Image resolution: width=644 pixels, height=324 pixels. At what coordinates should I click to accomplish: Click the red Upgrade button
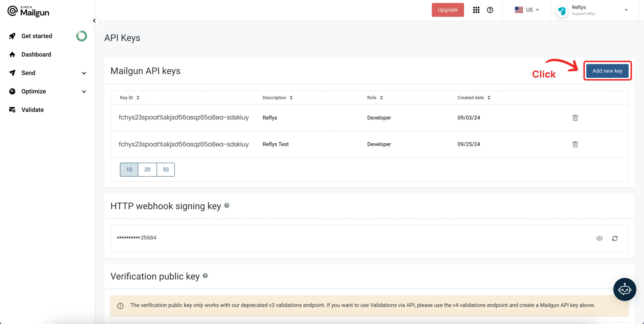[448, 10]
